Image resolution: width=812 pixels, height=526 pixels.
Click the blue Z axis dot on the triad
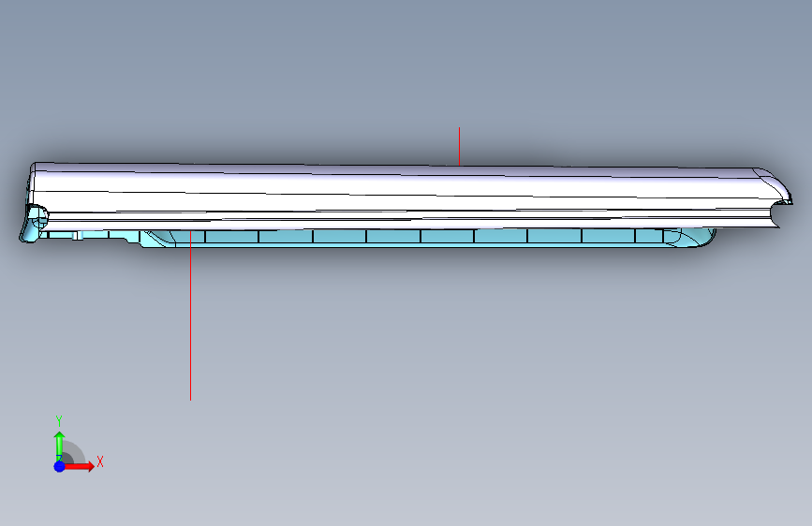pyautogui.click(x=60, y=466)
